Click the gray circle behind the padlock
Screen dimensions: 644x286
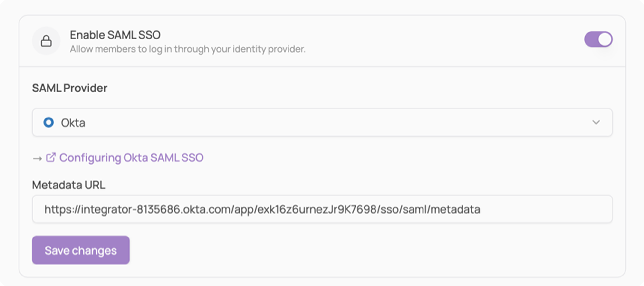click(46, 41)
